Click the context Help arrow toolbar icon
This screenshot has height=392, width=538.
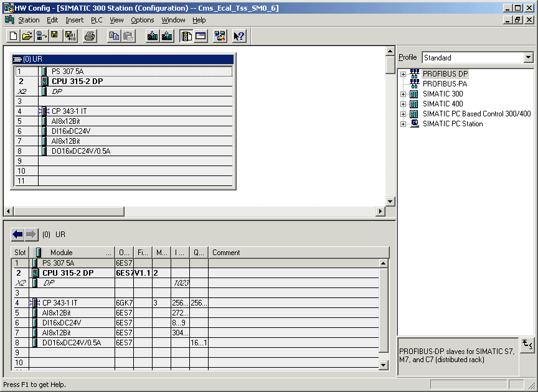coord(239,36)
